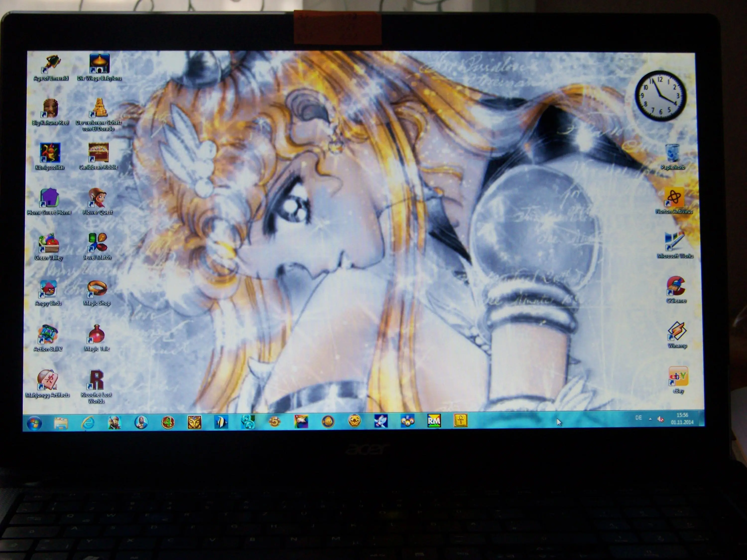
Task: Open the Windows Start menu
Action: tap(34, 423)
